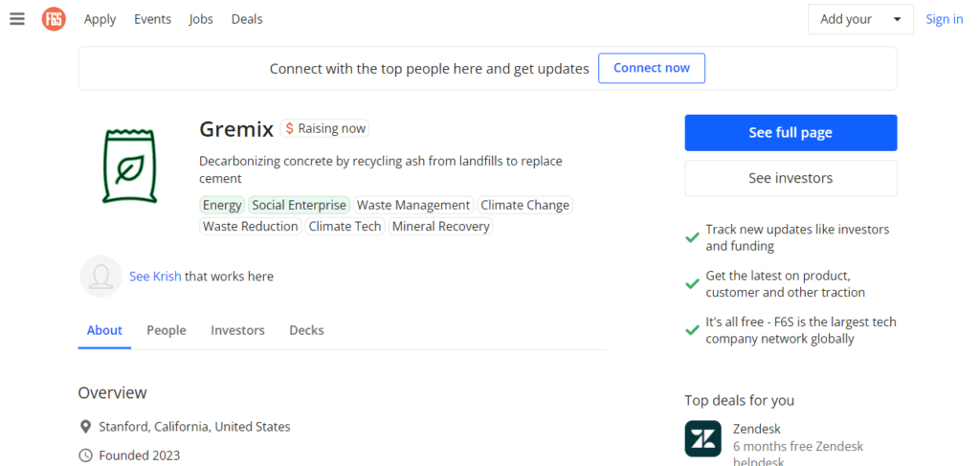Image resolution: width=980 pixels, height=466 pixels.
Task: Select the Decks tab
Action: [306, 330]
